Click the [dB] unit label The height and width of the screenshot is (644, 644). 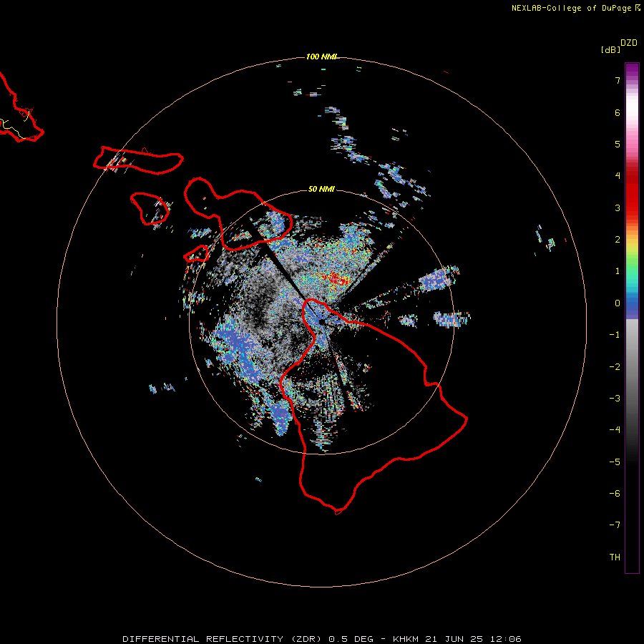[x=610, y=49]
